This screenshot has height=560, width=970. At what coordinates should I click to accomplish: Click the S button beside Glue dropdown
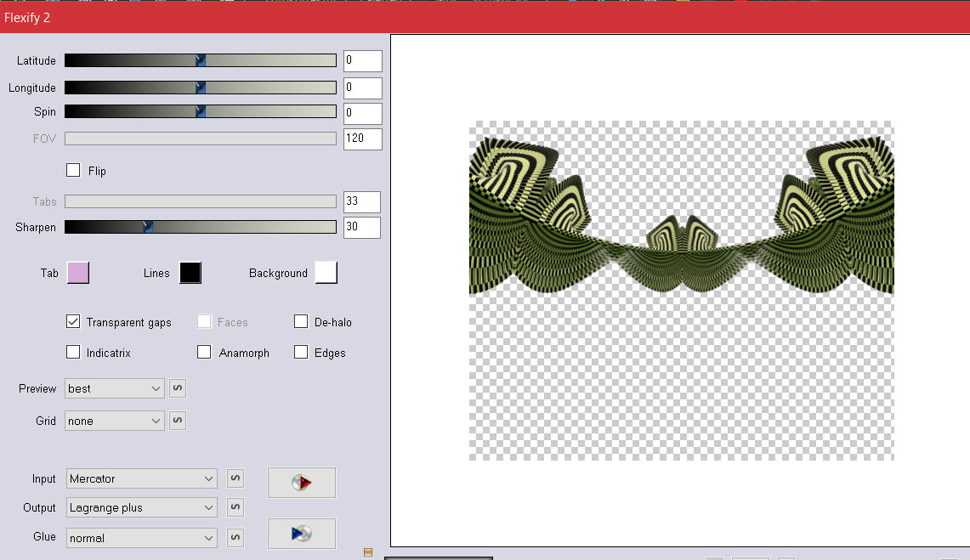(235, 538)
